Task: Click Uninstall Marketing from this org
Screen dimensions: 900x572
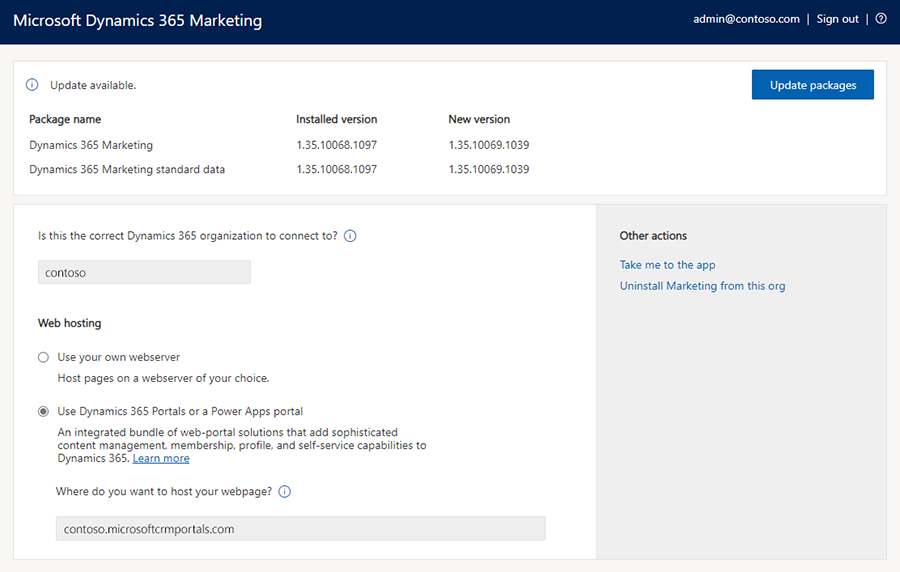Action: pyautogui.click(x=703, y=286)
